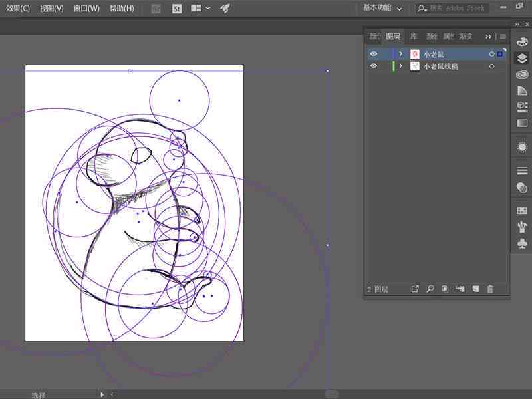
Task: Expand the 小老鼠 layer
Action: click(401, 54)
